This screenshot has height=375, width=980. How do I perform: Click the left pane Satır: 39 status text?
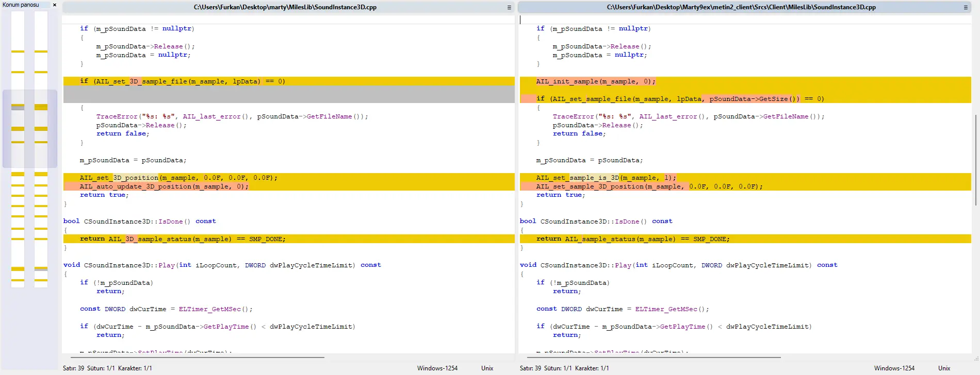[73, 368]
